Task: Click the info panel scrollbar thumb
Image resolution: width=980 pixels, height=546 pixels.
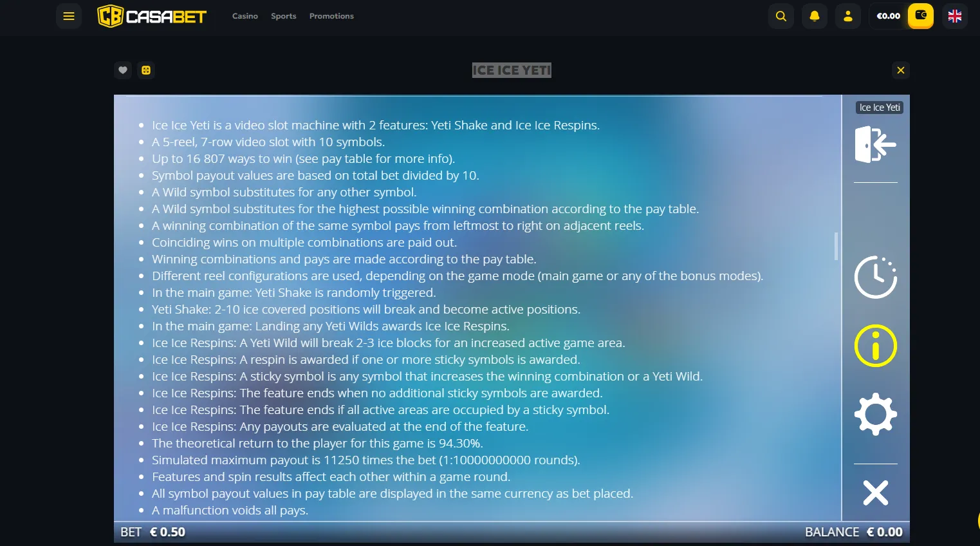Action: [x=836, y=246]
